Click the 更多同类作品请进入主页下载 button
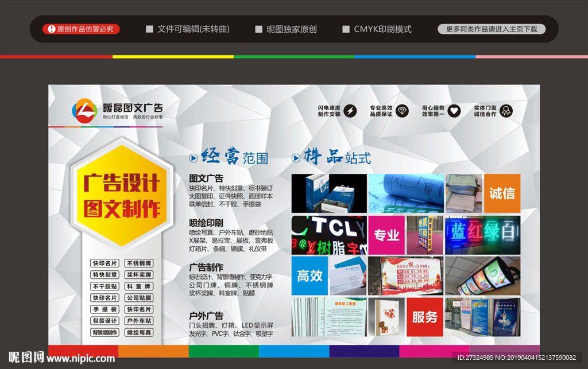588x369 pixels. point(491,29)
